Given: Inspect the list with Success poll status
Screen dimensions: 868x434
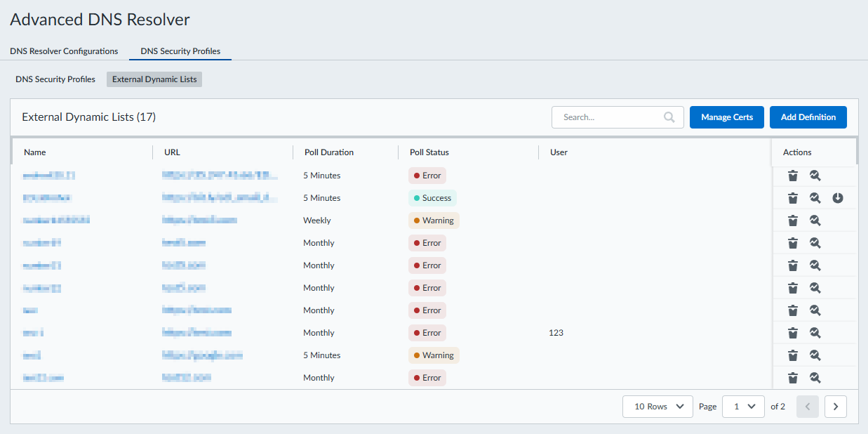Looking at the screenshot, I should pos(815,198).
